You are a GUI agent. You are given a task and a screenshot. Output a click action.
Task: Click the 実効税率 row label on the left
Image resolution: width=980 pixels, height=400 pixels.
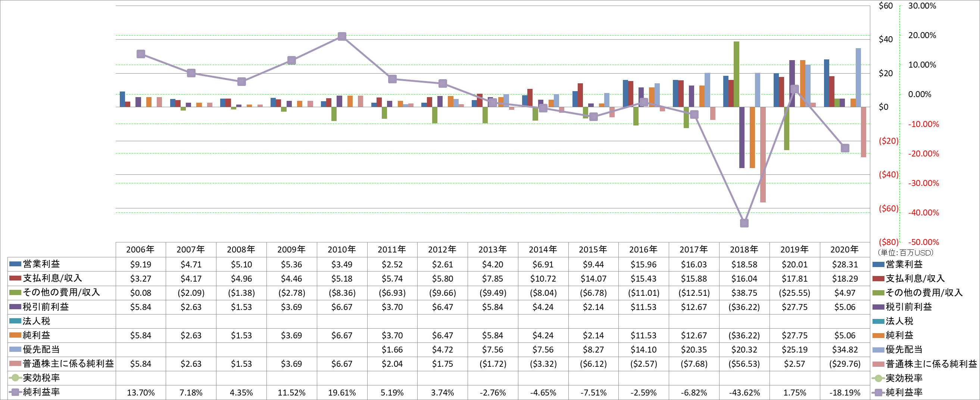41,378
